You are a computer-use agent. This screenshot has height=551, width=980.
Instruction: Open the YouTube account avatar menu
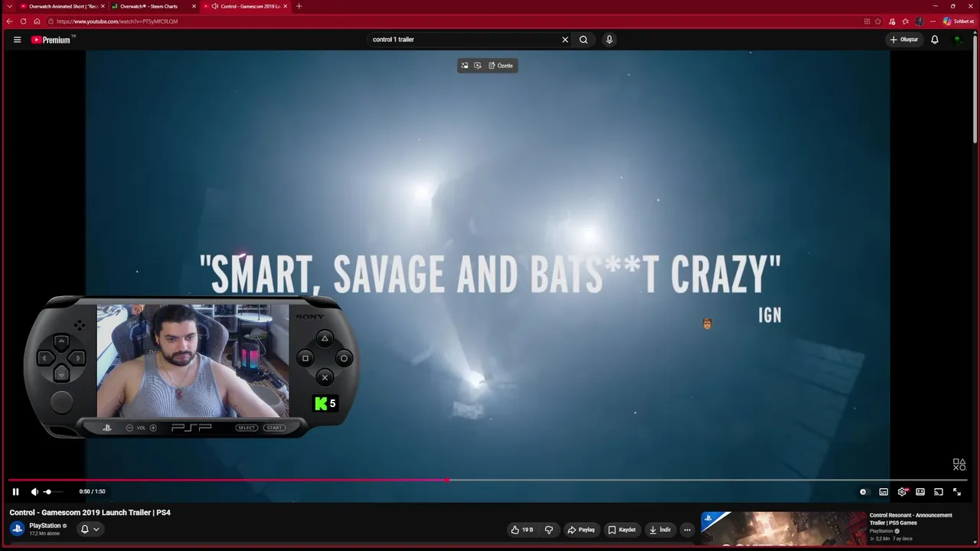point(958,40)
